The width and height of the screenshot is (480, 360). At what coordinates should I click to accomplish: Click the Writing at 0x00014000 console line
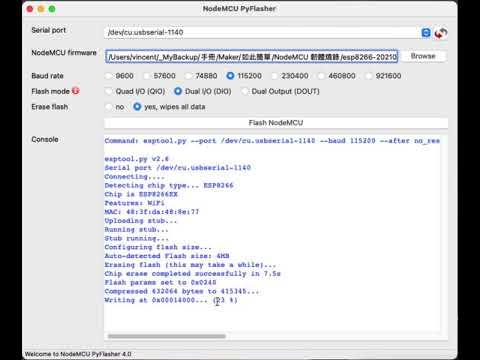[x=171, y=300]
